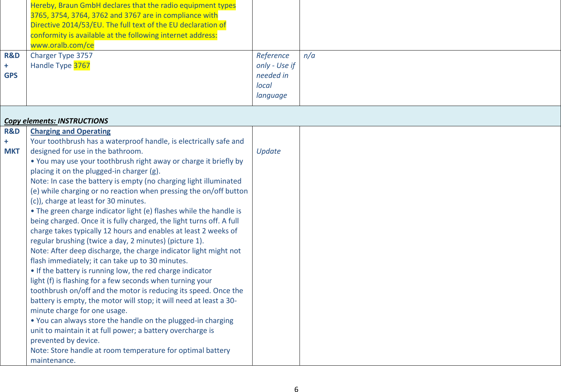
Task: Click the 'Charger Type 3757' line
Action: [x=62, y=55]
